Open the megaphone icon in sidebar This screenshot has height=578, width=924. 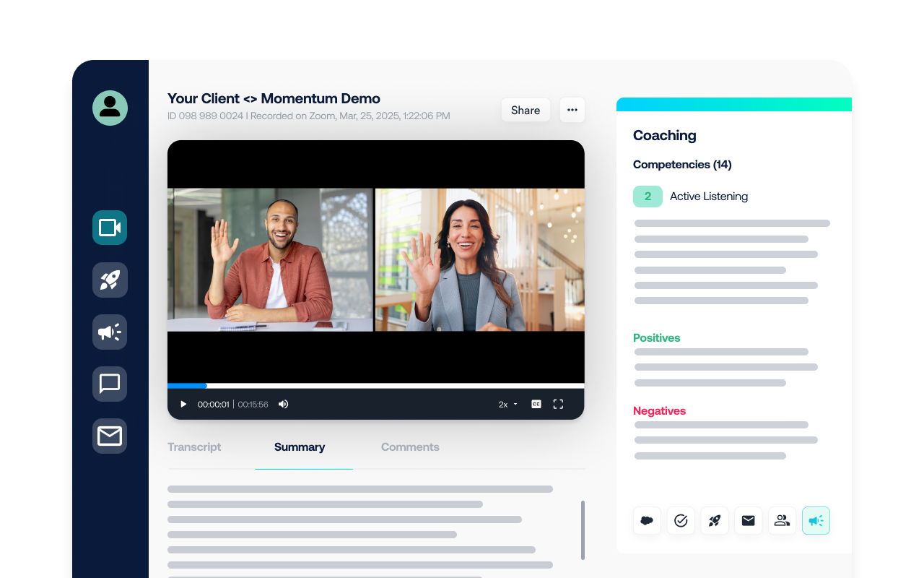click(x=110, y=332)
